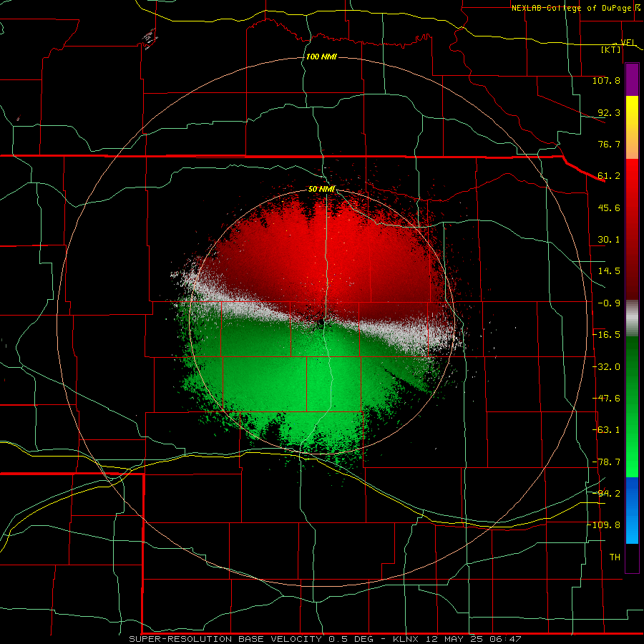The height and width of the screenshot is (644, 644).
Task: Click the yellow-orange segment of the color bar
Action: (x=632, y=127)
